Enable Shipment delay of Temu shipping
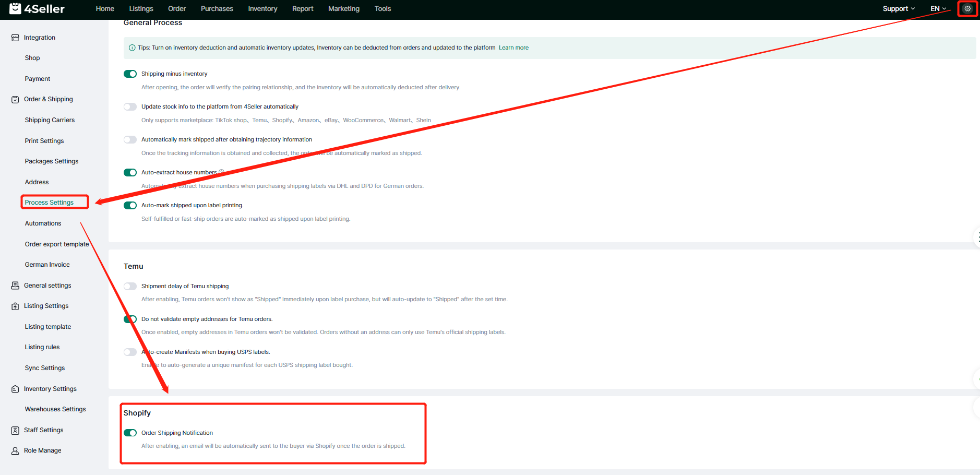Viewport: 980px width, 475px height. (x=130, y=286)
